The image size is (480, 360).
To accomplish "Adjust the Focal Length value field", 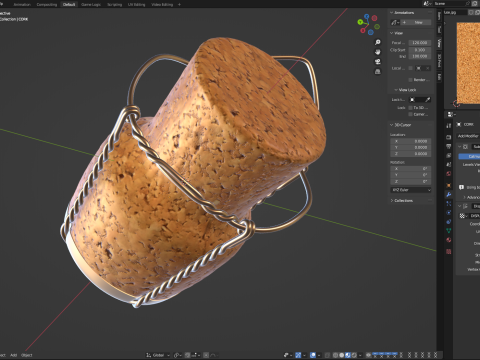I will [x=420, y=43].
